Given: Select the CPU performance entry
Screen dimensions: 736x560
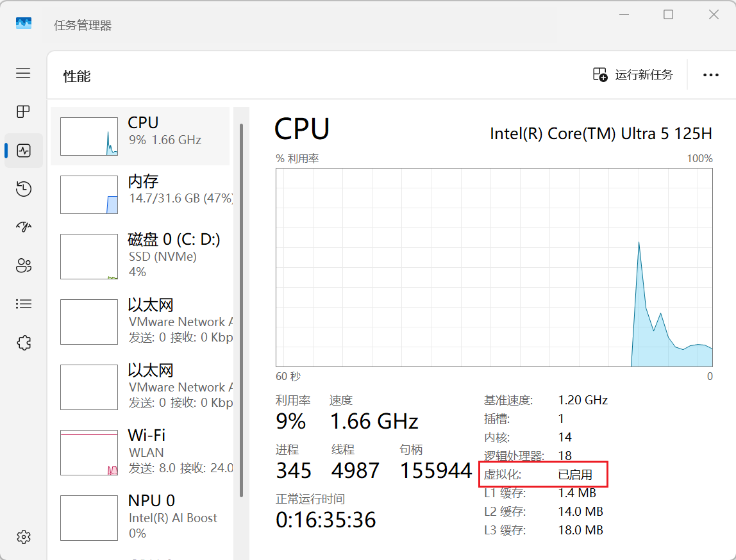Looking at the screenshot, I should (x=140, y=136).
